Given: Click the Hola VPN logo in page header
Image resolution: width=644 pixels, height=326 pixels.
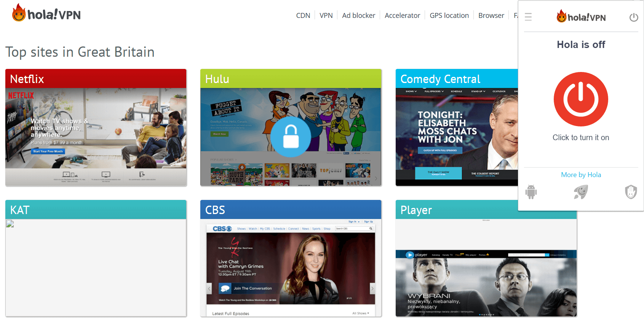Looking at the screenshot, I should (46, 13).
